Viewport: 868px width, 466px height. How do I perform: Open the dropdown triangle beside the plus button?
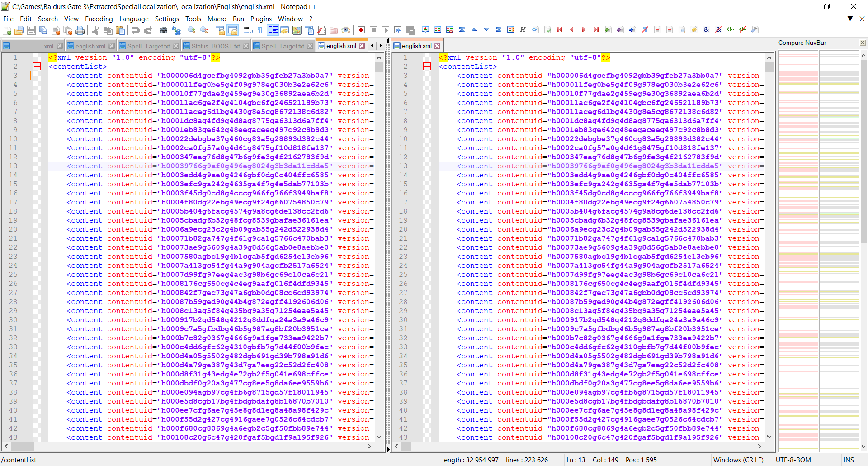click(x=850, y=19)
